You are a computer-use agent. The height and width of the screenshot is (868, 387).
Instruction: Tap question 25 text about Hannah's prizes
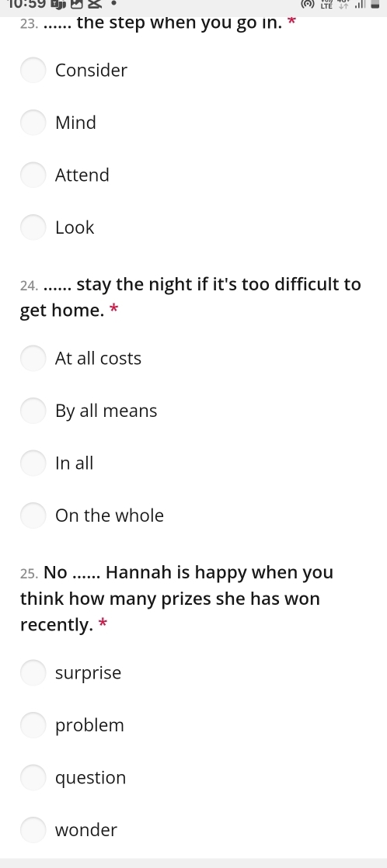coord(176,599)
